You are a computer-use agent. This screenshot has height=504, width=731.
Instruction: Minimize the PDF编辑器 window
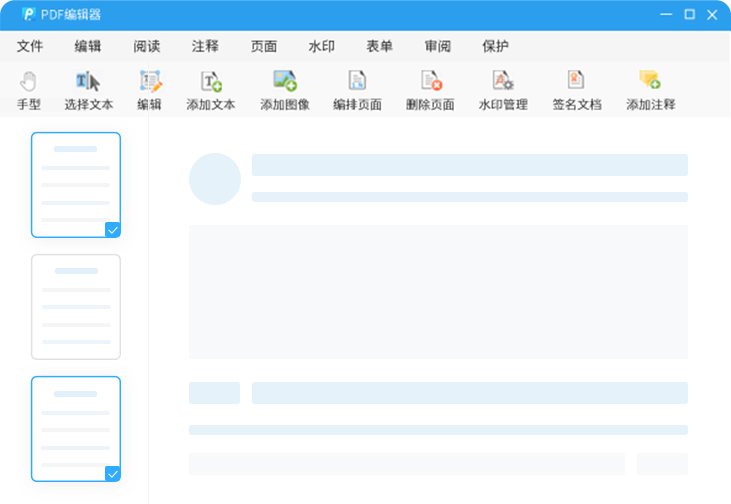point(666,14)
